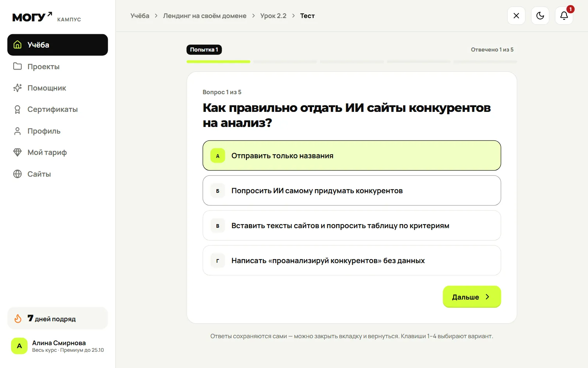Screen dimensions: 588x368
Task: Click the diamond icon for Мой тариф
Action: pyautogui.click(x=17, y=152)
